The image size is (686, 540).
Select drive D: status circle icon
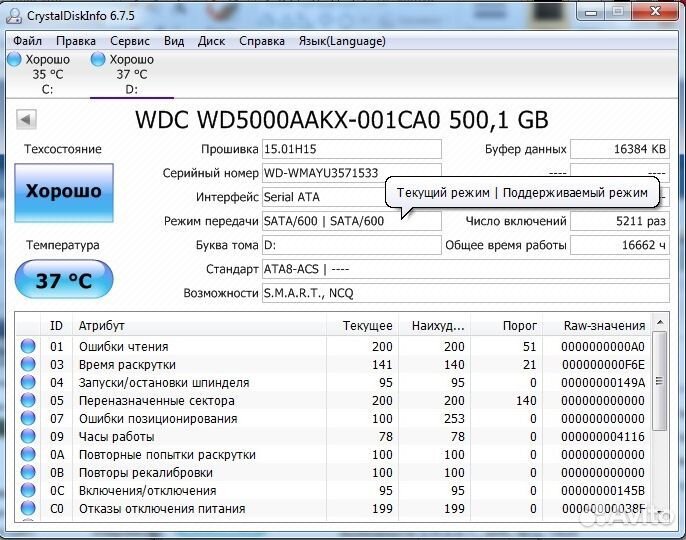(x=98, y=59)
